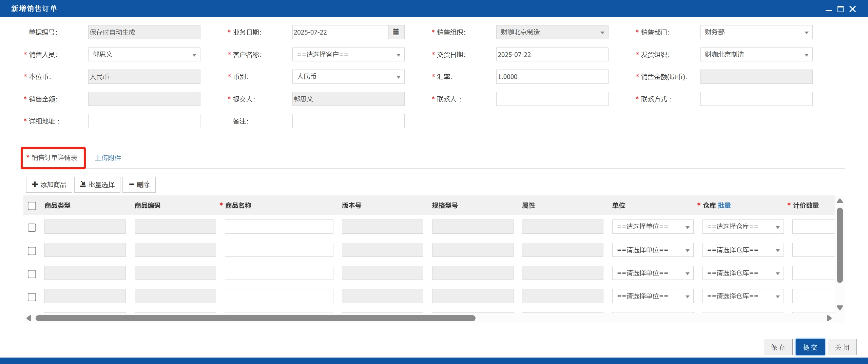Screen dimensions: 868x364
Task: Click the 联系人 input field
Action: pyautogui.click(x=552, y=99)
